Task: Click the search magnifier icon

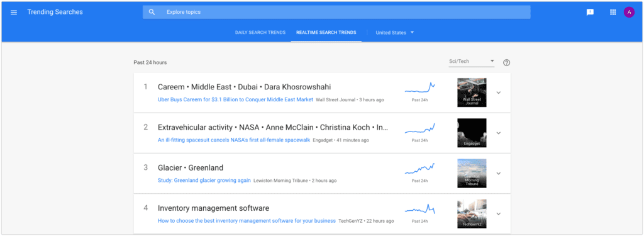Action: (152, 13)
